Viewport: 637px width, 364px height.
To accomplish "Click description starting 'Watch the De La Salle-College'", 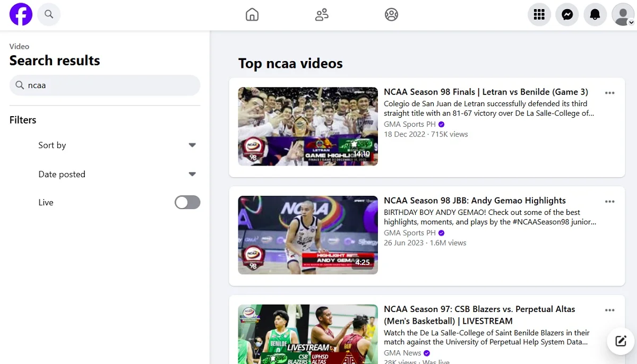I will tap(487, 338).
